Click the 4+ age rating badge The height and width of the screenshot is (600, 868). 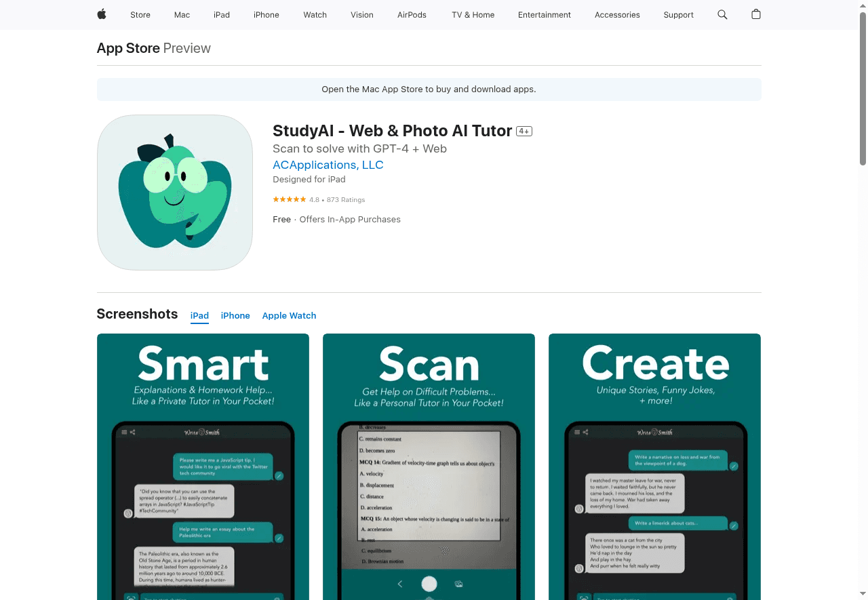524,131
